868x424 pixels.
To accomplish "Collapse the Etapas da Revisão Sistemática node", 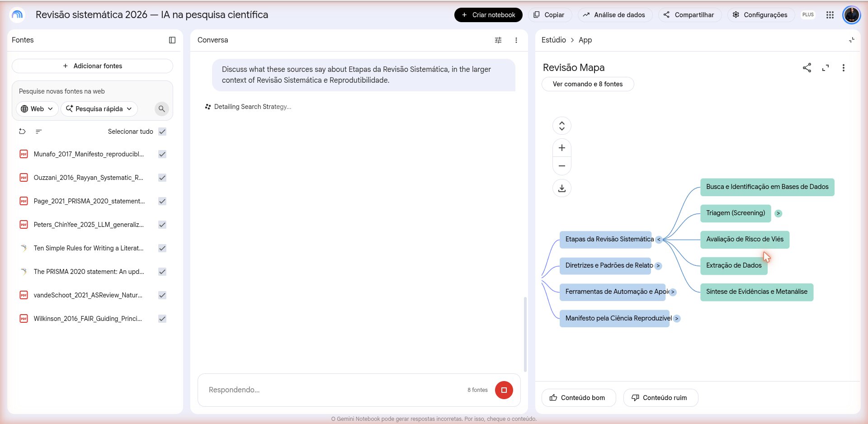I will pyautogui.click(x=659, y=240).
